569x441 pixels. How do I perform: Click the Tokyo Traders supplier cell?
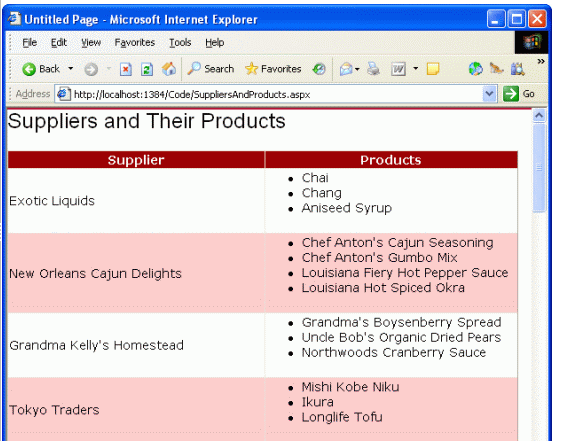(136, 410)
